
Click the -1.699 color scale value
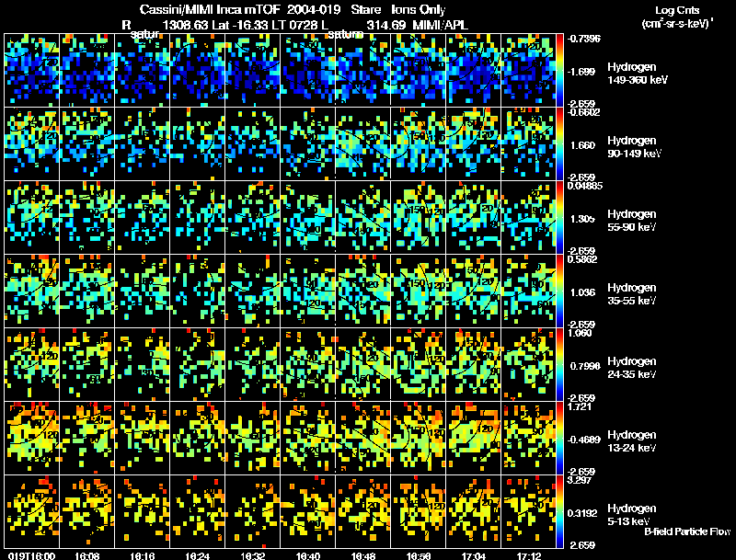[x=582, y=72]
